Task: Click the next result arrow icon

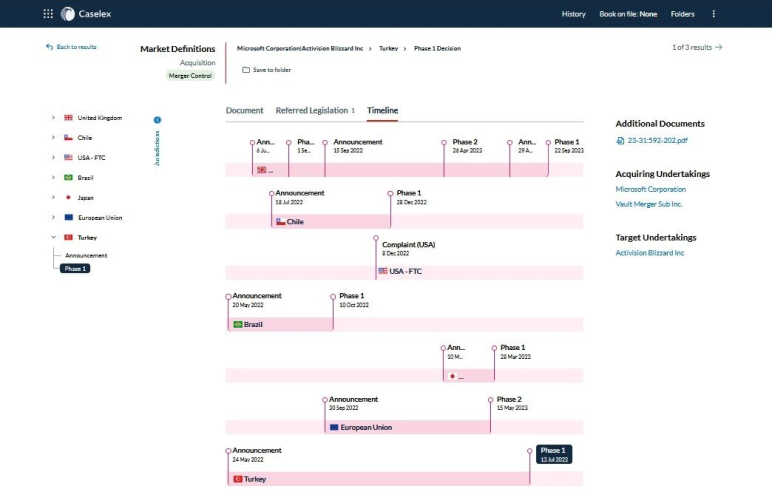Action: [x=718, y=47]
